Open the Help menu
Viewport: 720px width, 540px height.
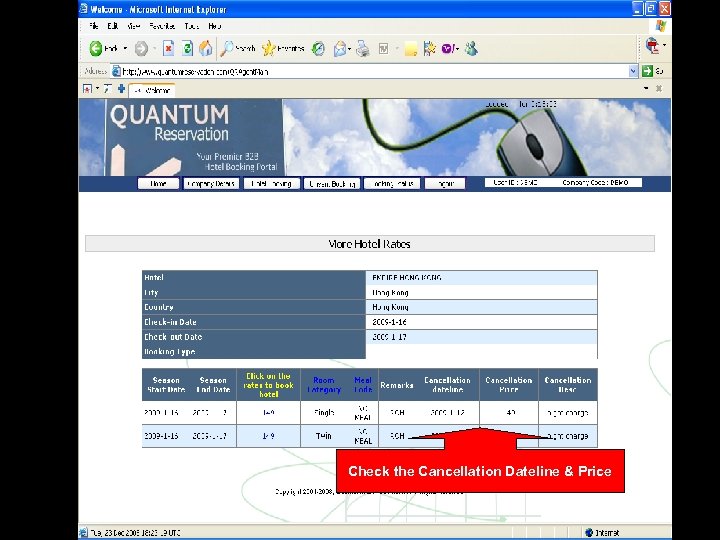[214, 26]
